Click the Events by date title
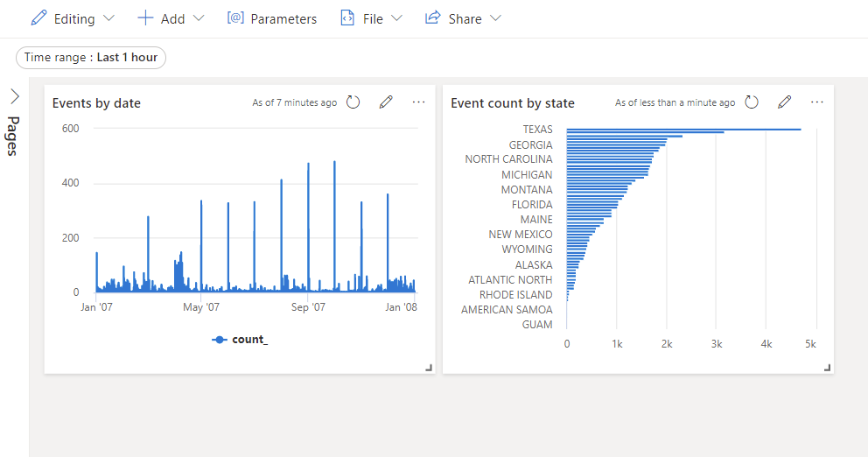Viewport: 868px width, 457px height. tap(96, 103)
